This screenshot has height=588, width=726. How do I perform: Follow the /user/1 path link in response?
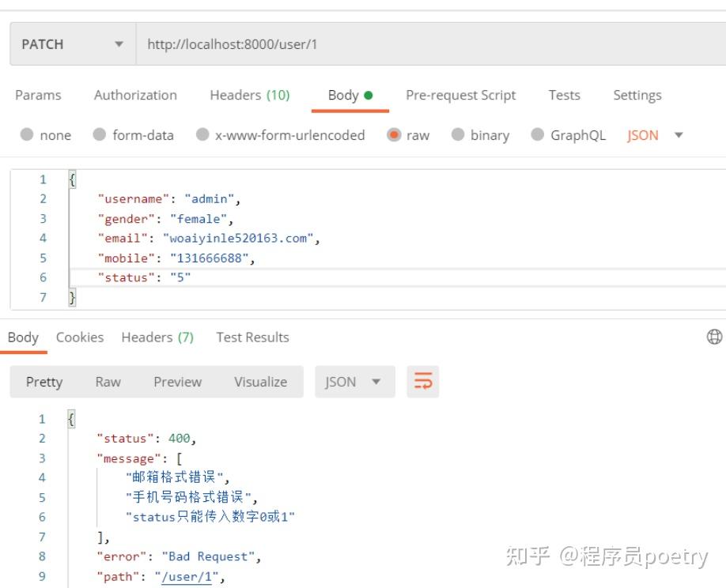coord(187,577)
